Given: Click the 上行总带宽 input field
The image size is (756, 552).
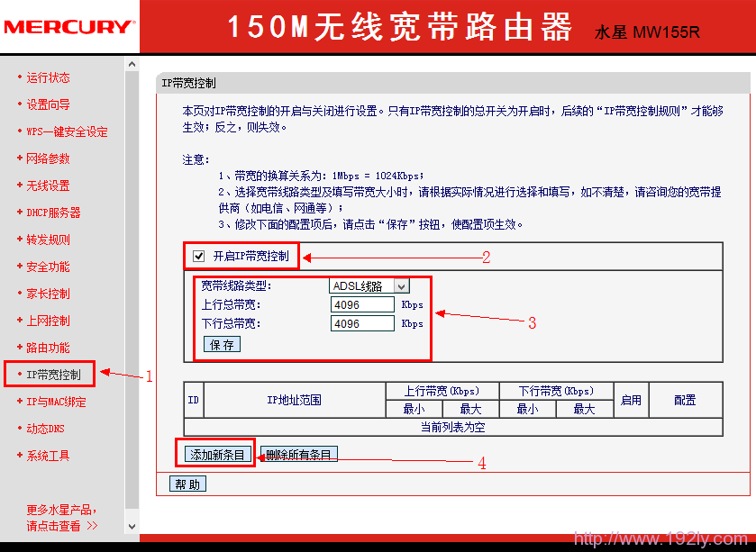Looking at the screenshot, I should 362,304.
